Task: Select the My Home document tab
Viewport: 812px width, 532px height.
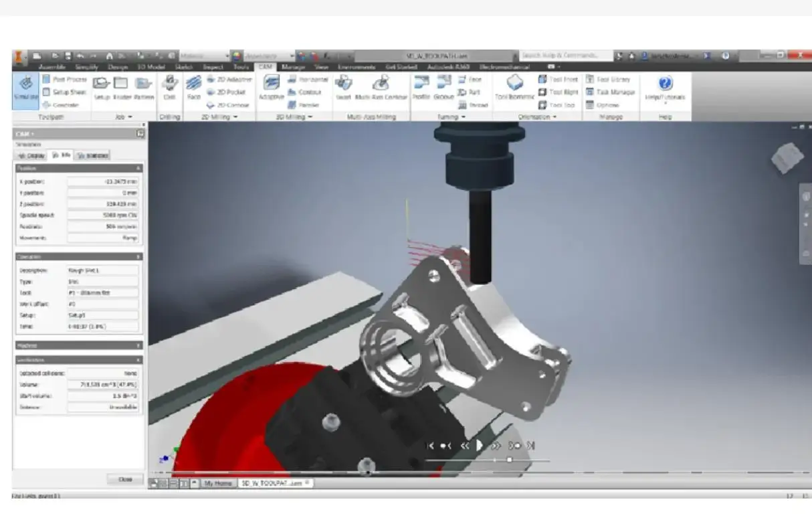Action: (218, 482)
